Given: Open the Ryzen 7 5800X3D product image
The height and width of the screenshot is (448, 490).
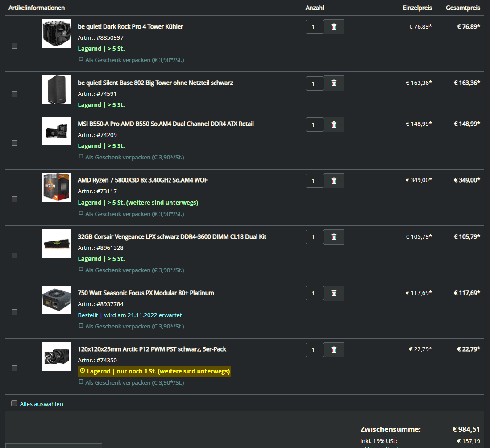Looking at the screenshot, I should click(x=57, y=187).
